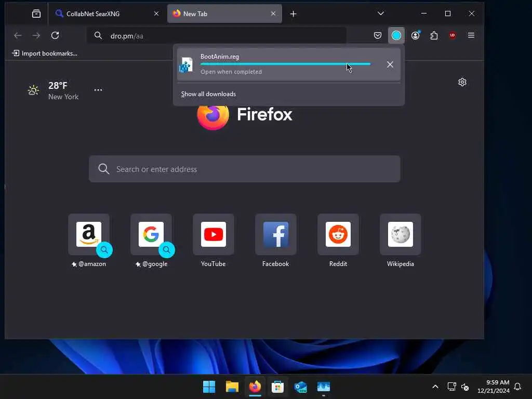Image resolution: width=532 pixels, height=399 pixels.
Task: Open a new tab with plus button
Action: point(294,14)
